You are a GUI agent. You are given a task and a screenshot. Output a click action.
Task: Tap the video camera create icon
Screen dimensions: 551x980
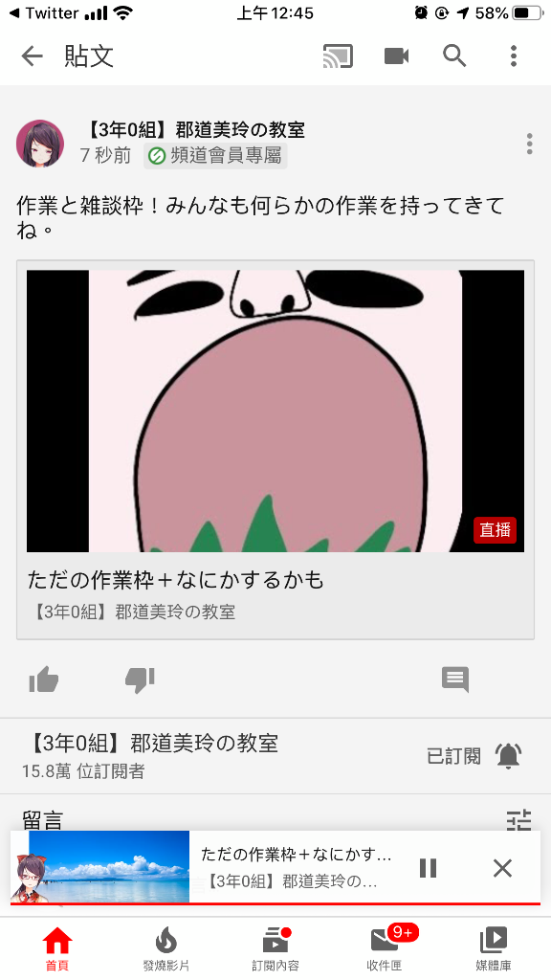tap(396, 56)
